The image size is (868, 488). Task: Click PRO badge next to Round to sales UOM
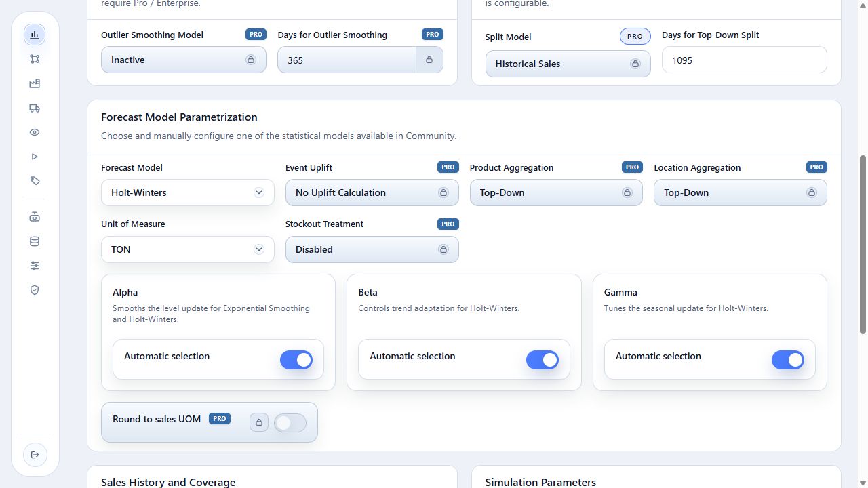click(219, 419)
